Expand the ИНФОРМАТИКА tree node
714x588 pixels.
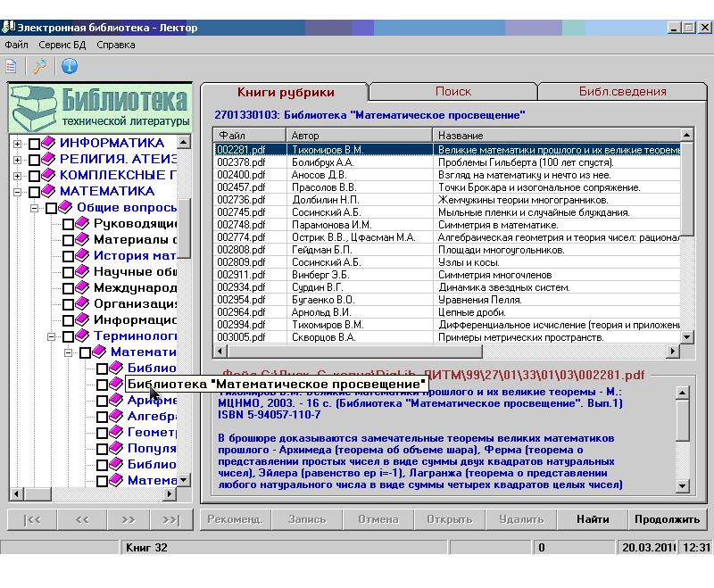coord(17,144)
